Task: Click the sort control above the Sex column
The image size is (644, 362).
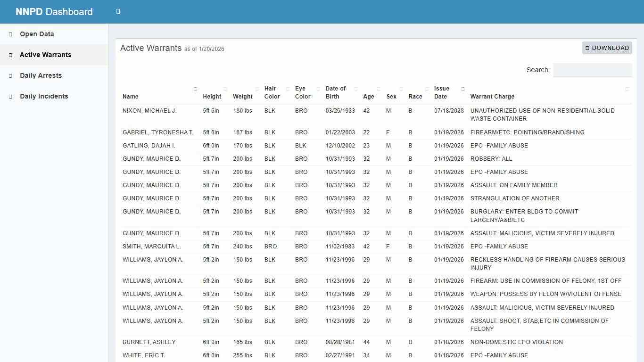Action: point(401,89)
